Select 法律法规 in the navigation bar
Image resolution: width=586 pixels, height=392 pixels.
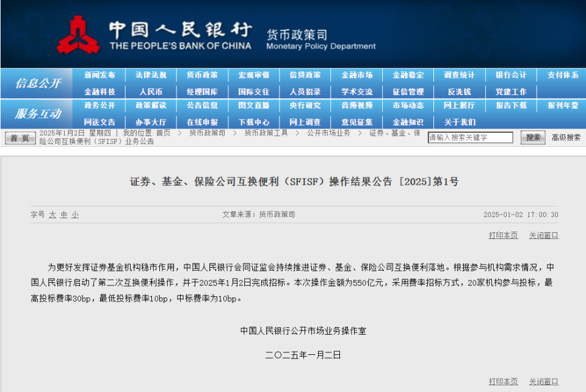click(151, 76)
